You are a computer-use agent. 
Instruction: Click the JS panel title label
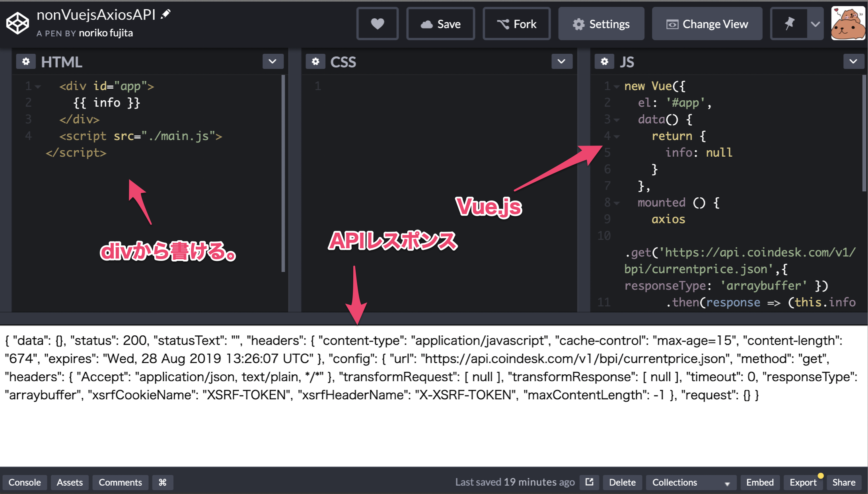pyautogui.click(x=627, y=62)
